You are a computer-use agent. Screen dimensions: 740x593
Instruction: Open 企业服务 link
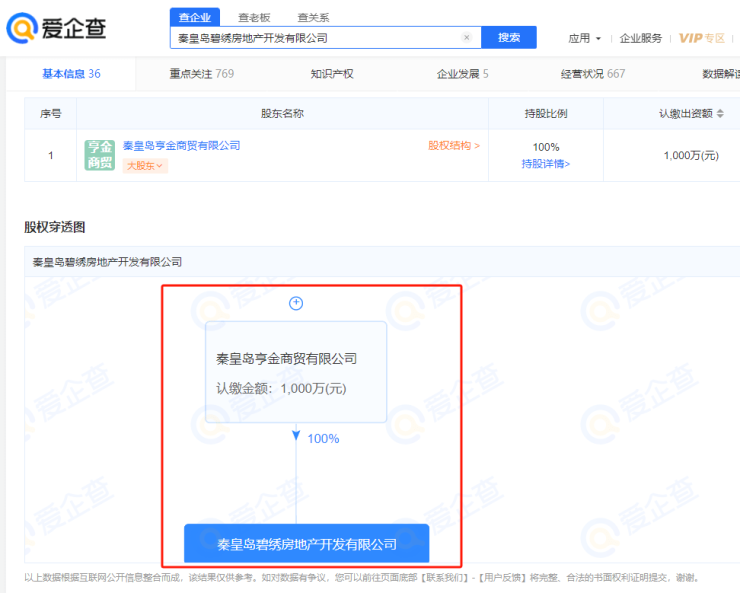(x=640, y=38)
